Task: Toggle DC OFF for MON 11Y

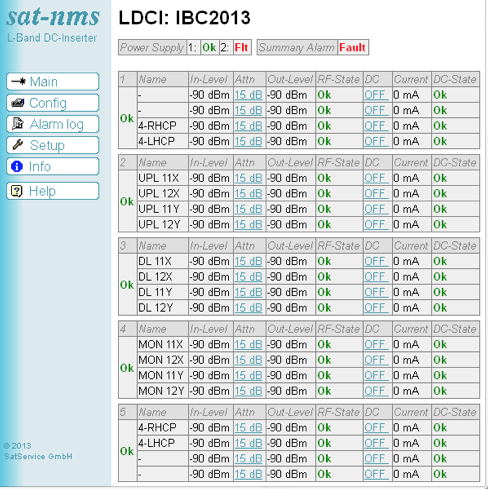Action: [x=376, y=376]
